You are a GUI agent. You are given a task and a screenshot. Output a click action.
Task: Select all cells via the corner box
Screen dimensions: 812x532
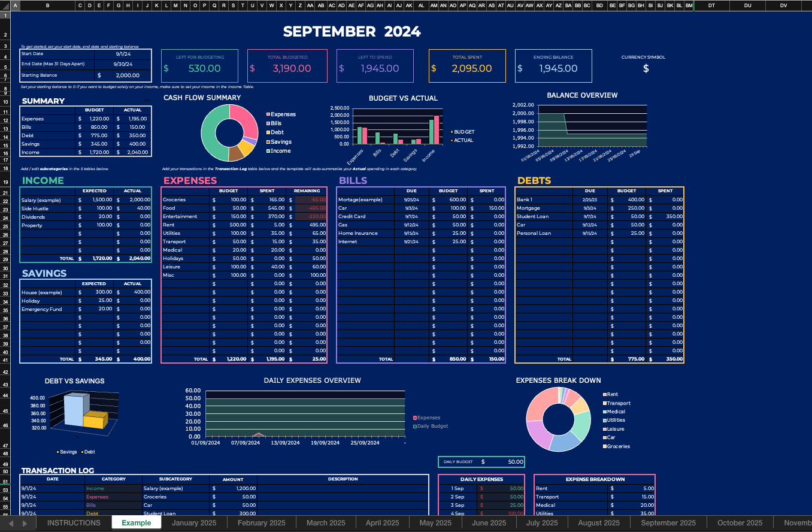[x=5, y=5]
